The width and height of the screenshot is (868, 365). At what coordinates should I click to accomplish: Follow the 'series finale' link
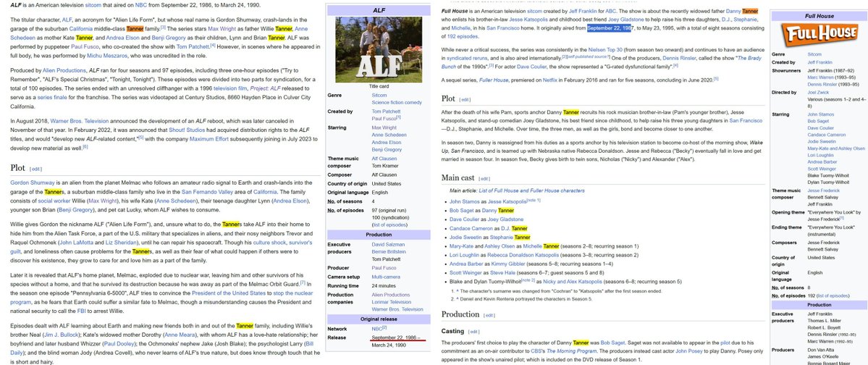point(52,97)
